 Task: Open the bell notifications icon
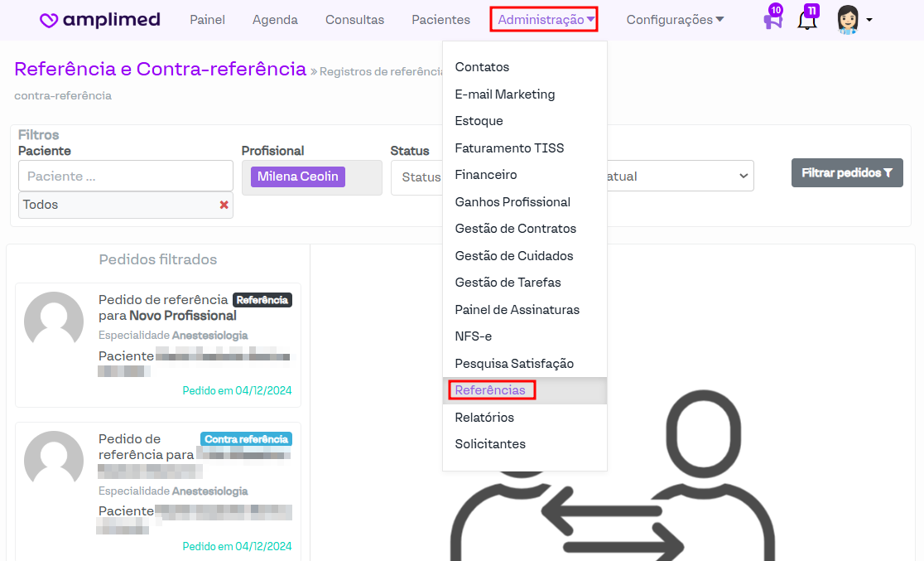[x=806, y=20]
